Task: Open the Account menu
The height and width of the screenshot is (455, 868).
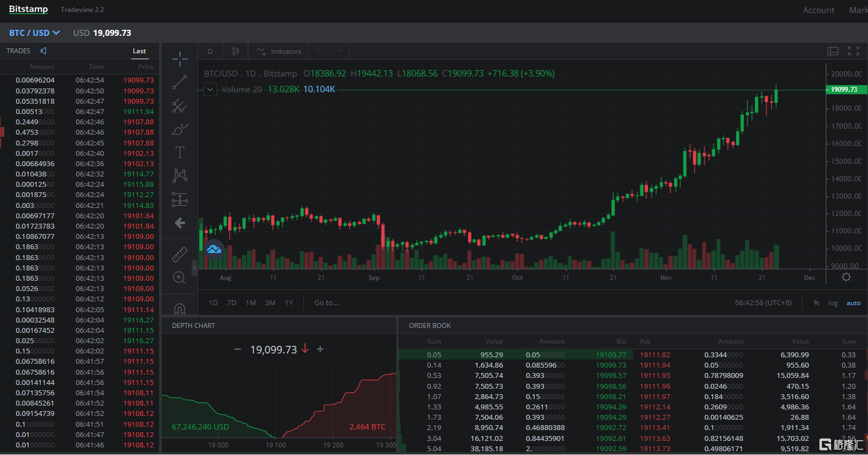Action: point(819,10)
